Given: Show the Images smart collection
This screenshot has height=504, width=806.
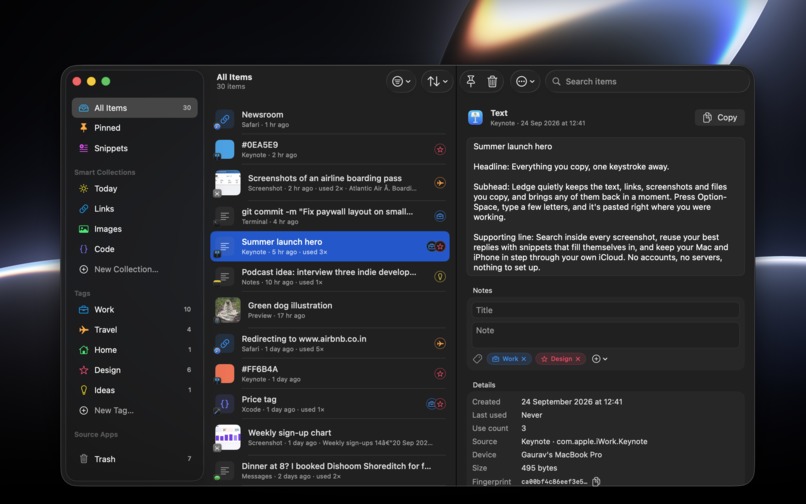Looking at the screenshot, I should tap(135, 229).
